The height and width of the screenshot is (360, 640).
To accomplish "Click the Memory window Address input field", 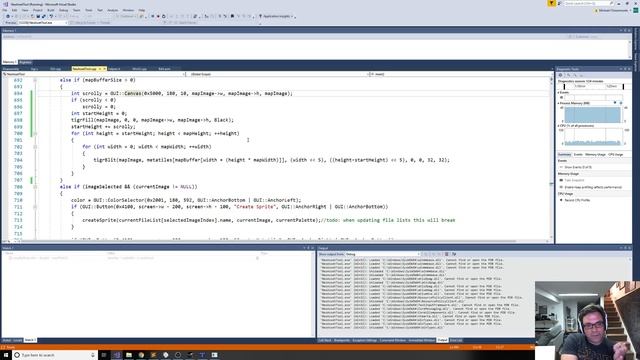I will 286,37.
